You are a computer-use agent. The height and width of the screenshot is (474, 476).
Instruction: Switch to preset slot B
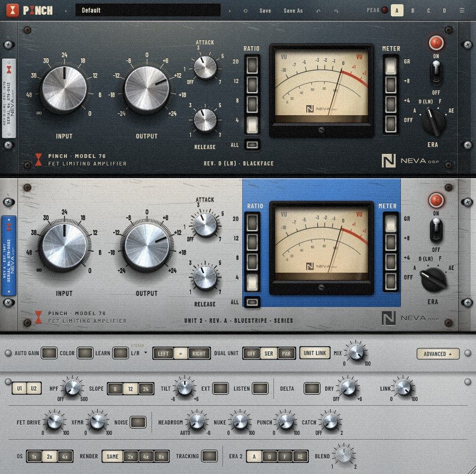[413, 11]
